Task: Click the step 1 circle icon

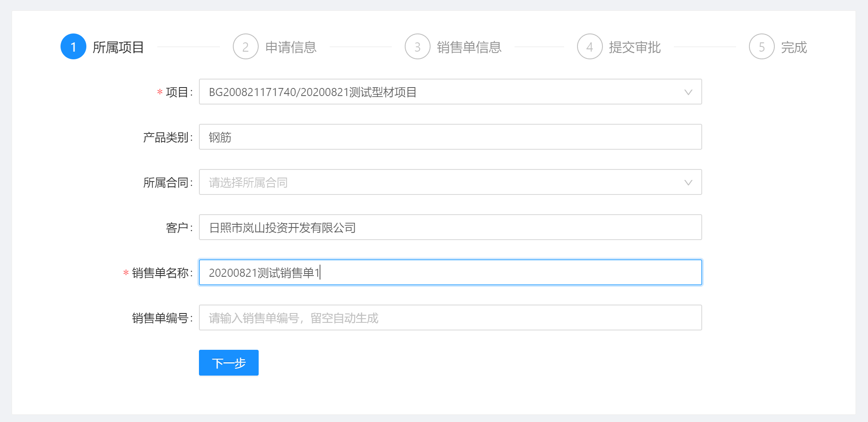Action: (73, 47)
